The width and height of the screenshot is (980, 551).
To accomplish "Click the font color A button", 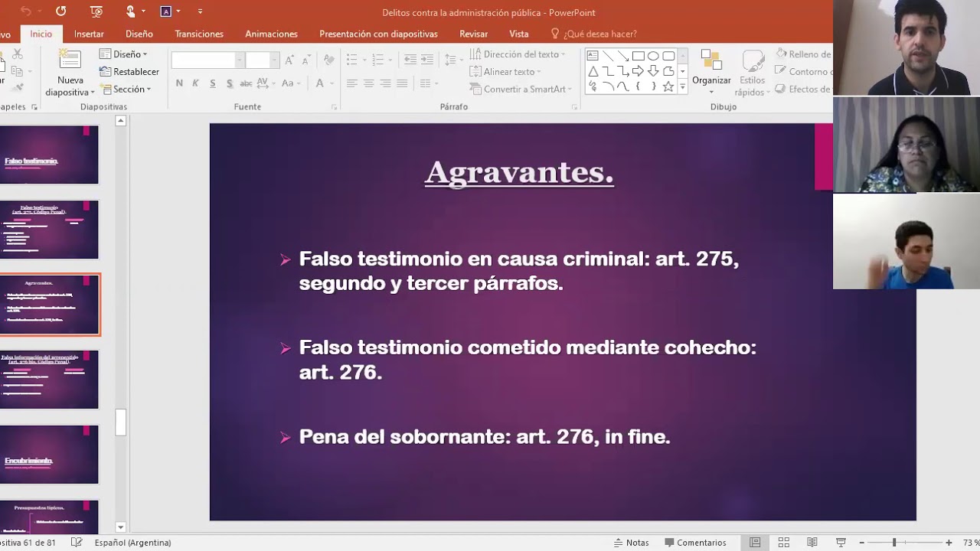I will 320,83.
